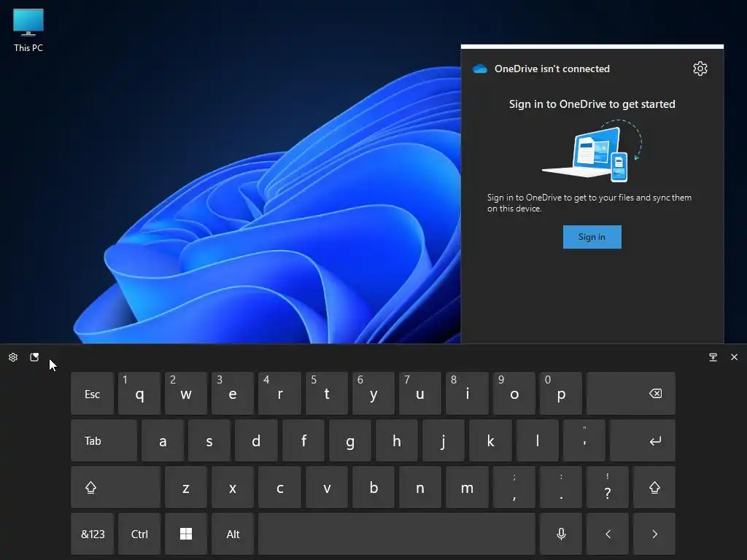Image resolution: width=747 pixels, height=560 pixels.
Task: Tap the h key
Action: 396,440
